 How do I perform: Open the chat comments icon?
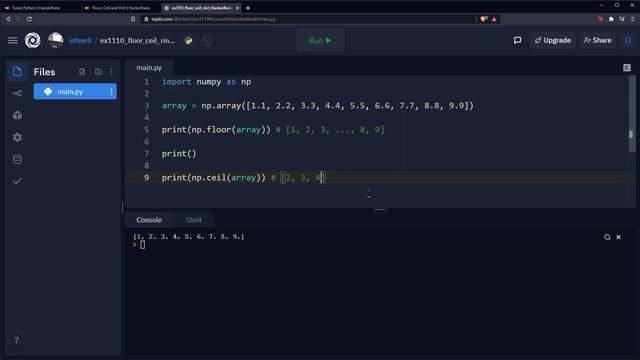coord(517,40)
